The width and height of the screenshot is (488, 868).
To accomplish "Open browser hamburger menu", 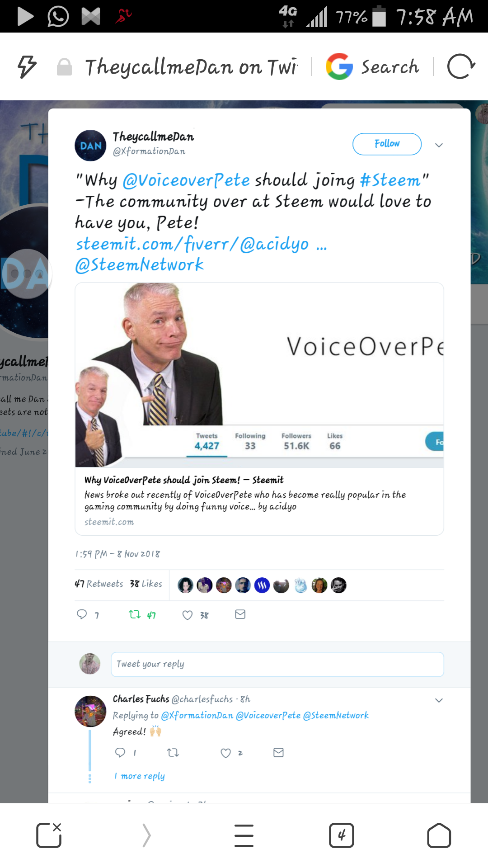I will 244,835.
